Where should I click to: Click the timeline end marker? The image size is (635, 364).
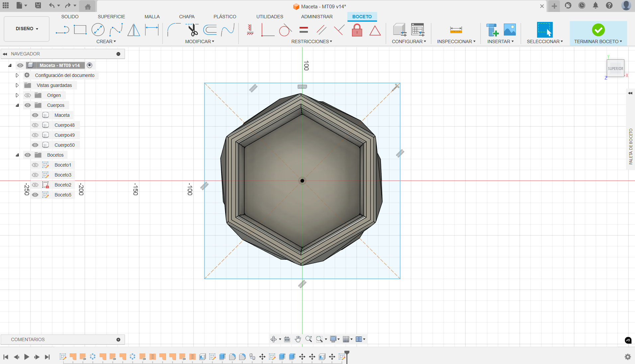point(347,356)
